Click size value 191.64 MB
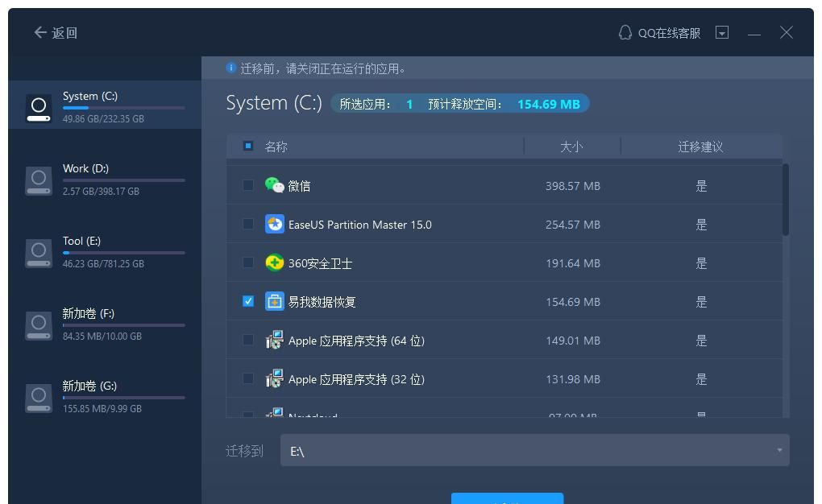Viewport: 822px width, 504px height. (572, 263)
